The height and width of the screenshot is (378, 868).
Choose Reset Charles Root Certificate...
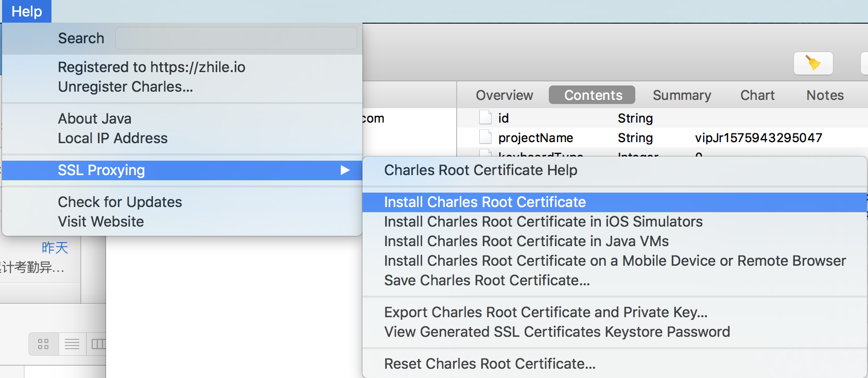[615, 364]
